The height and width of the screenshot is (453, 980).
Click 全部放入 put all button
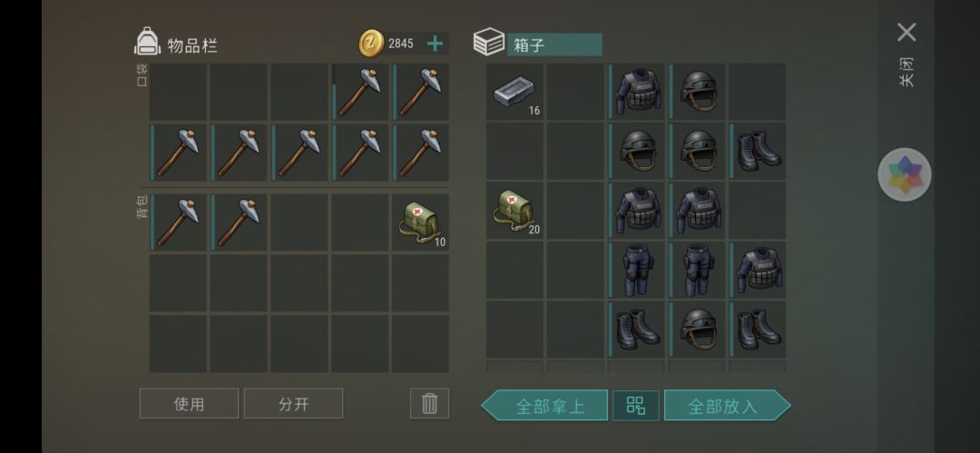click(x=727, y=406)
